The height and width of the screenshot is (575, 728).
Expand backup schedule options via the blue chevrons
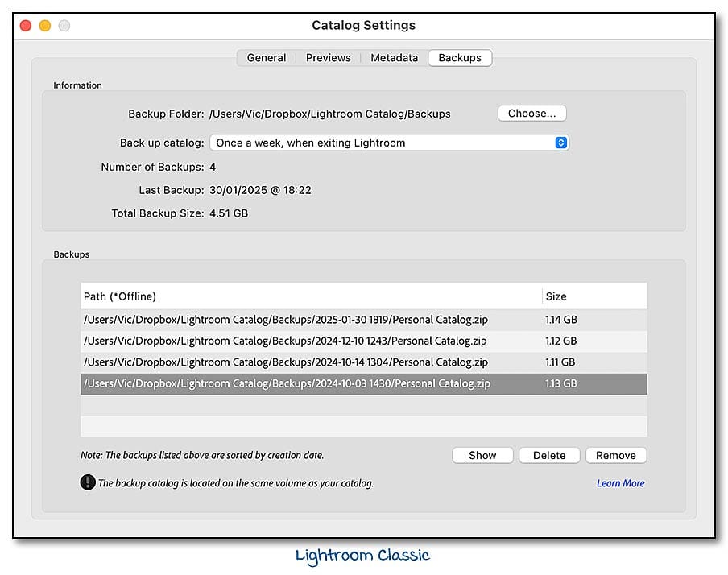tap(562, 142)
